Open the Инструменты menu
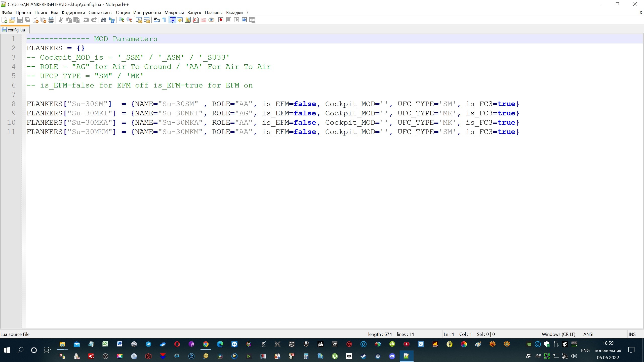Viewport: 644px width, 362px height. [x=147, y=13]
